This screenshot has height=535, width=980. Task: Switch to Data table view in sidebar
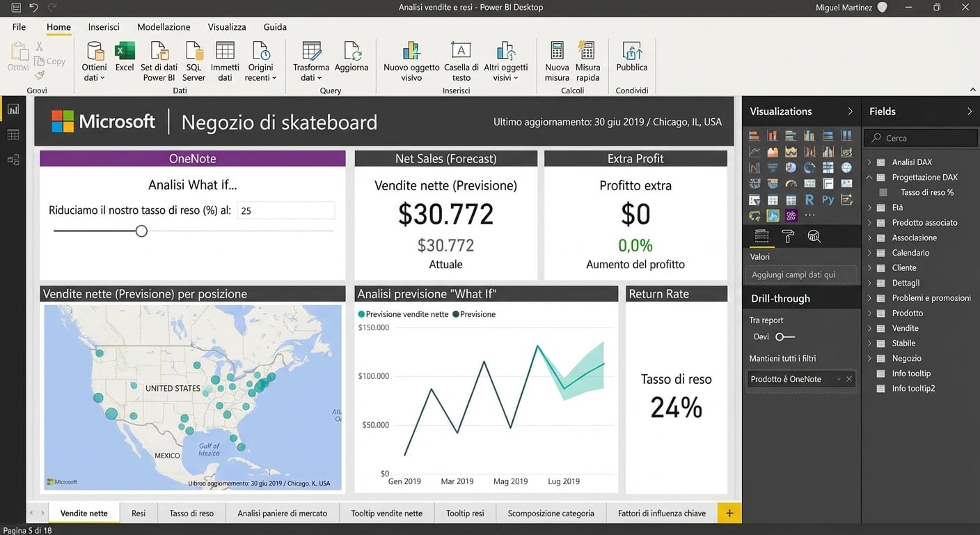13,134
